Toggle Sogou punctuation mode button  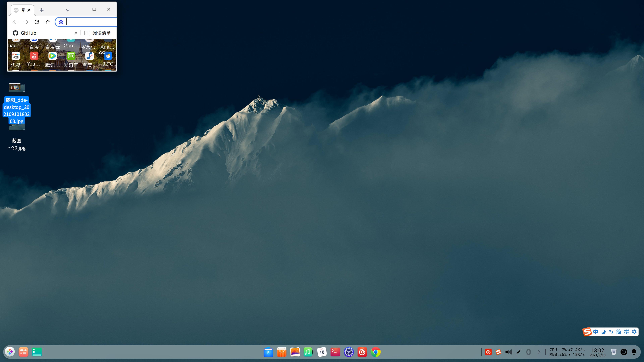point(611,332)
